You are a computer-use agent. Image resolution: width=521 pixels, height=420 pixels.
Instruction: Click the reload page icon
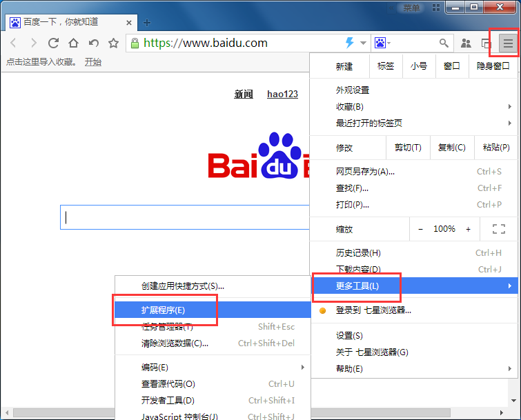point(53,43)
